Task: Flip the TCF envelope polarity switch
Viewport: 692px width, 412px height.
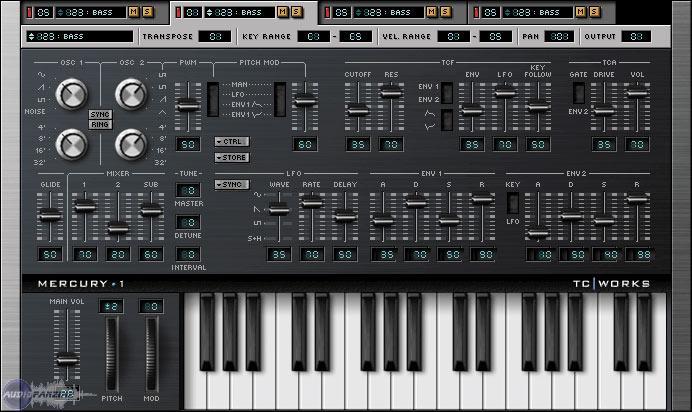Action: pos(447,120)
